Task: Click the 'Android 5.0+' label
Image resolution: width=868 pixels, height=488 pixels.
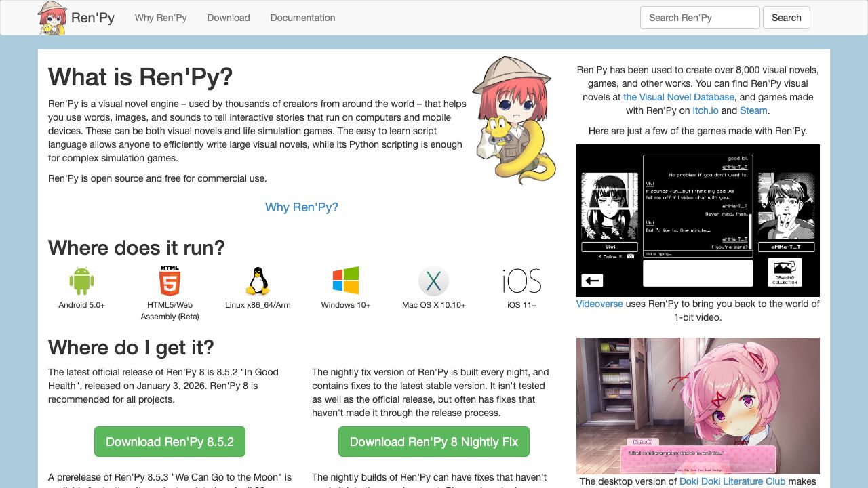Action: (x=81, y=305)
